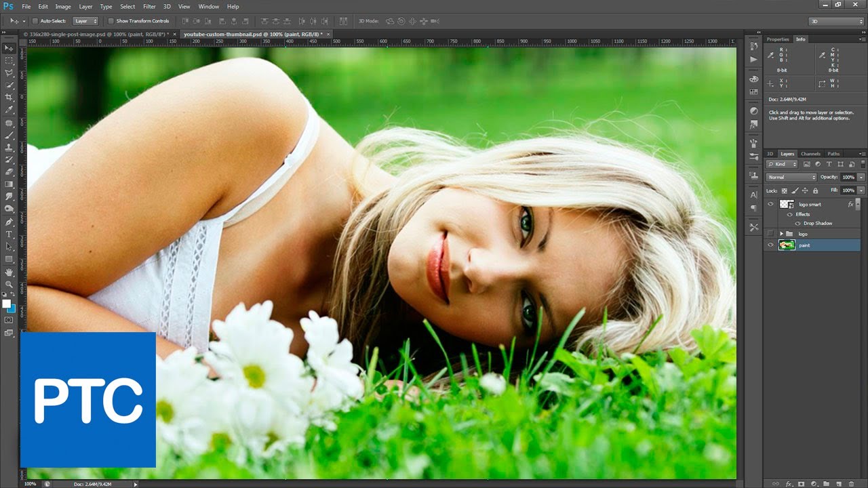
Task: Open status bar document info arrow
Action: pos(136,484)
